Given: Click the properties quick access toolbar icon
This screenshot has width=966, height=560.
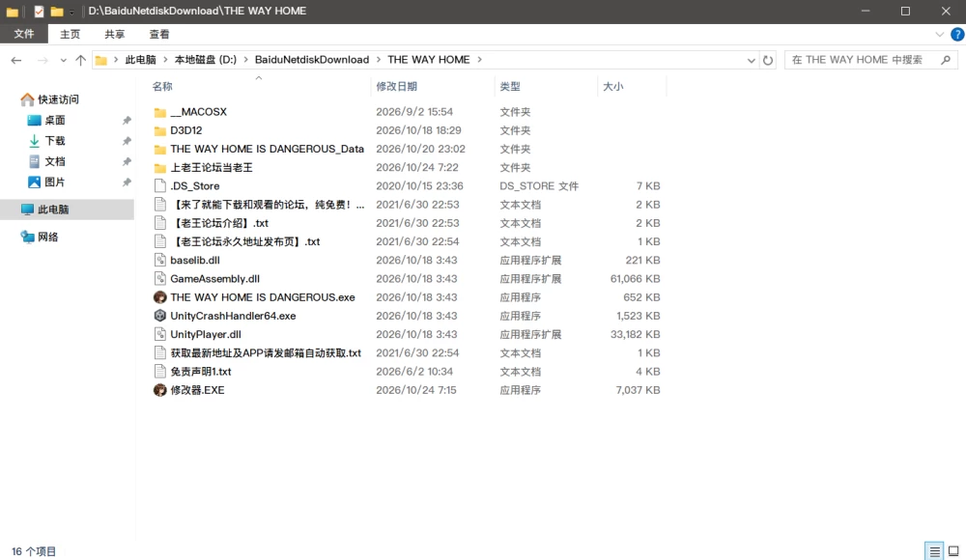Looking at the screenshot, I should (x=39, y=11).
